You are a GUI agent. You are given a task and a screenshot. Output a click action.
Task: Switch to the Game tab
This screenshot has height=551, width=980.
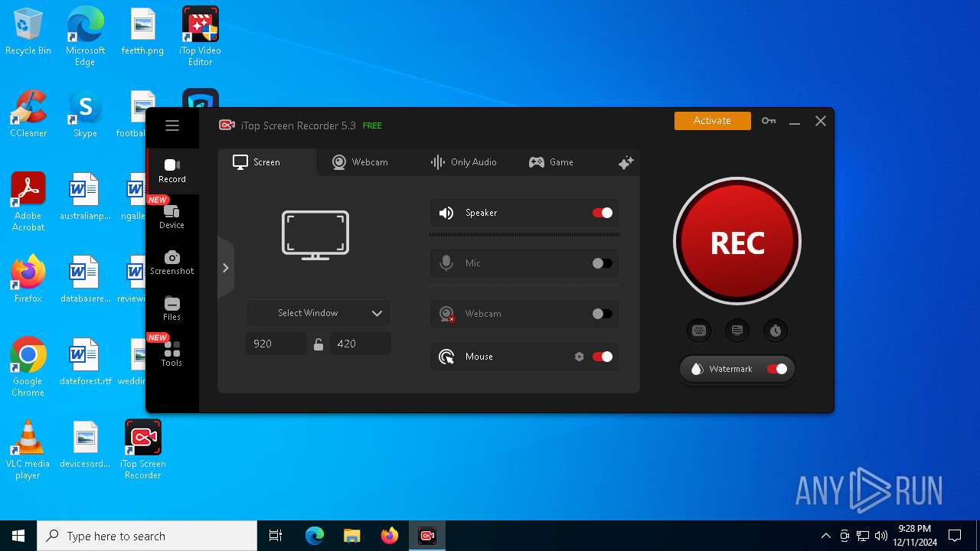(x=551, y=162)
